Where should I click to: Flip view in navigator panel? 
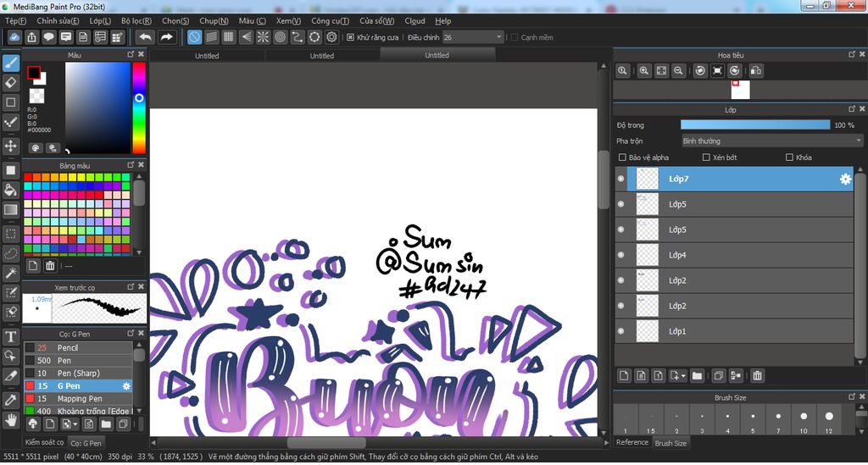[755, 71]
